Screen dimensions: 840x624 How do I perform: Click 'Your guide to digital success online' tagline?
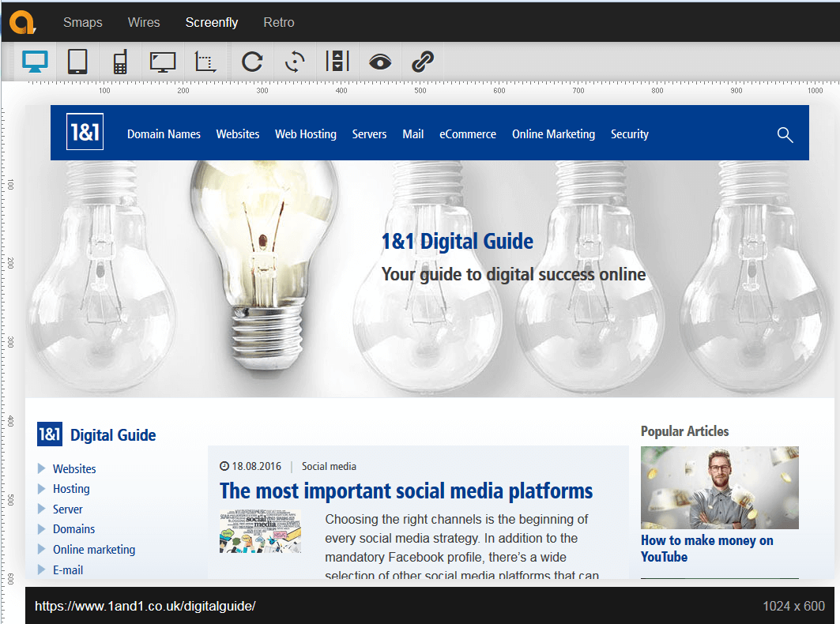513,274
